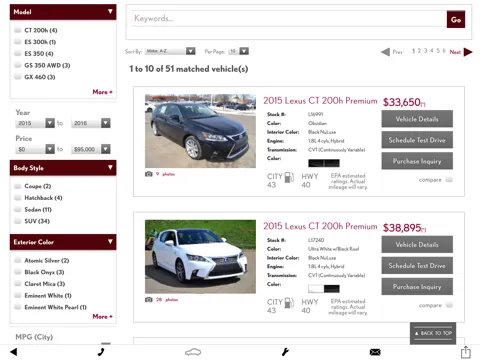
Task: Go to results page 5
Action: click(438, 51)
